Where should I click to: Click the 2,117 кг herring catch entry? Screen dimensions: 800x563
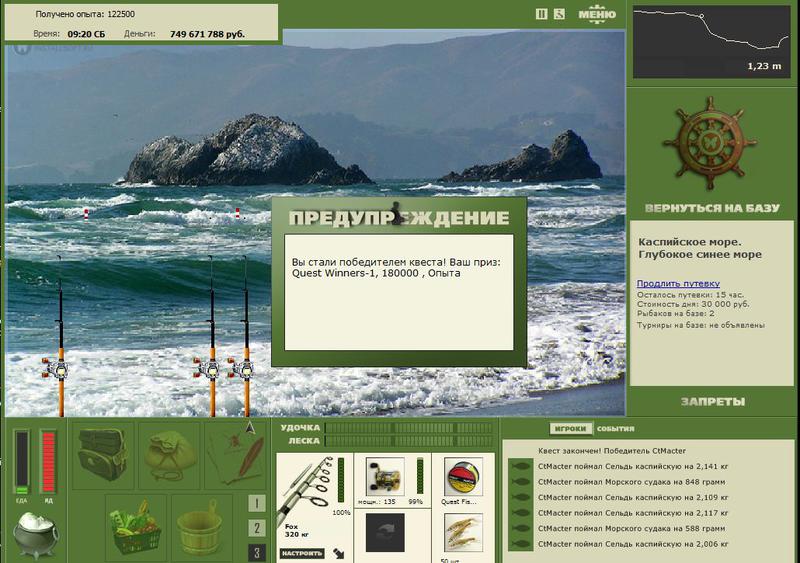pyautogui.click(x=633, y=513)
